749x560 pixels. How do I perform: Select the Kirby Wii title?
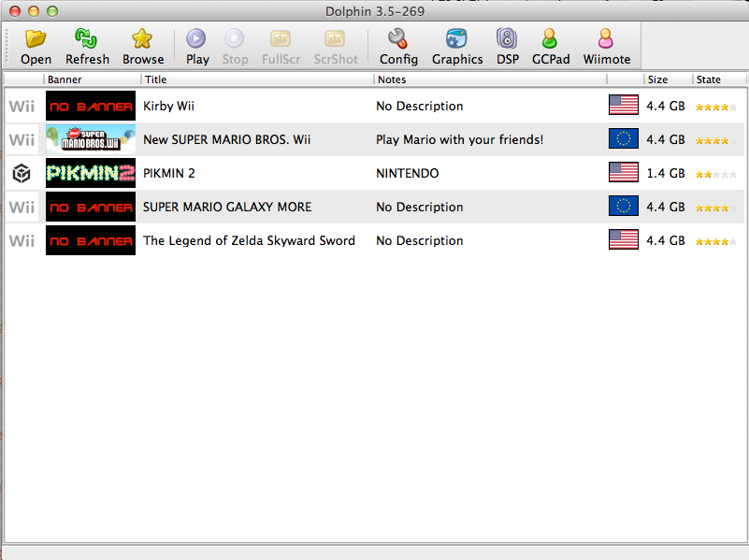[168, 106]
